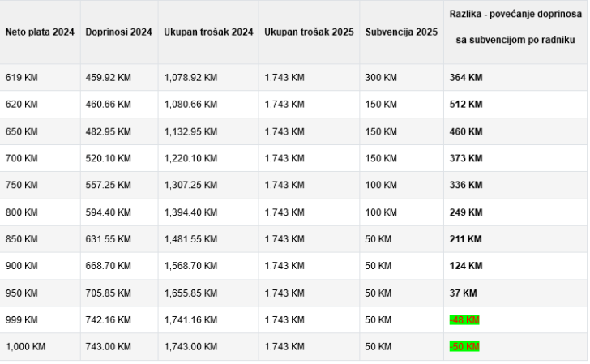Viewport: 590px width, 364px height.
Task: Click the Neto plata 2024 column header
Action: click(x=40, y=32)
